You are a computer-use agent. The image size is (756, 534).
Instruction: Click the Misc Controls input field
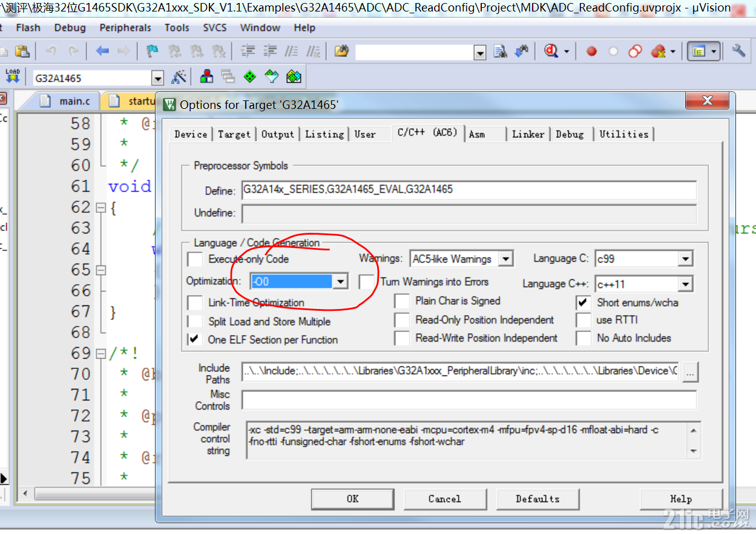click(x=469, y=400)
